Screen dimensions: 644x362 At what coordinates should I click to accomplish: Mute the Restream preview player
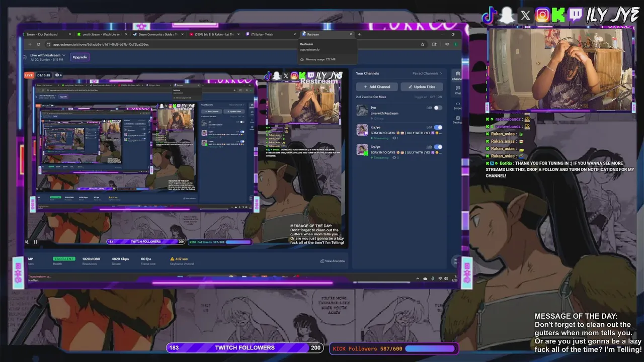[27, 242]
